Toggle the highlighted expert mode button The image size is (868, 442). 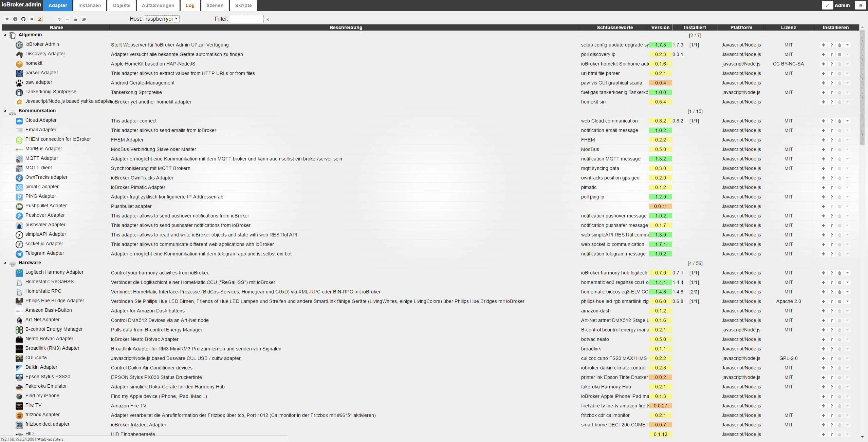[x=40, y=19]
